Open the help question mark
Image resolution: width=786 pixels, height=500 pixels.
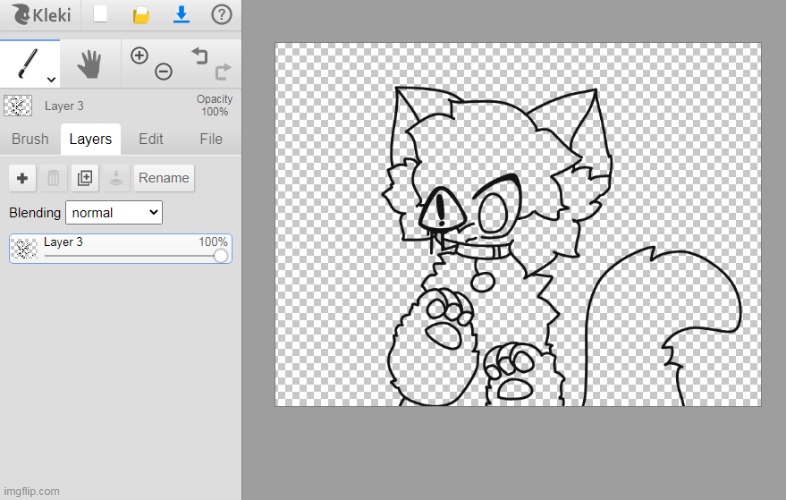[222, 14]
